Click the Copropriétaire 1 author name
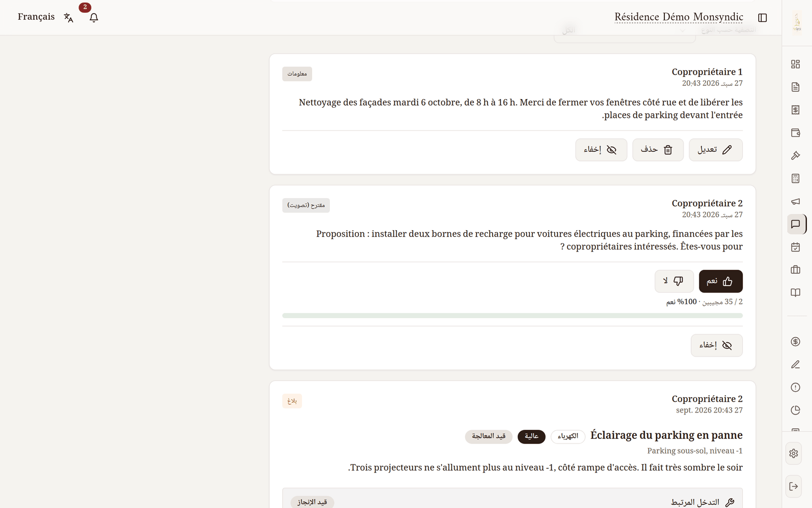Viewport: 812px width, 508px height. pyautogui.click(x=707, y=72)
